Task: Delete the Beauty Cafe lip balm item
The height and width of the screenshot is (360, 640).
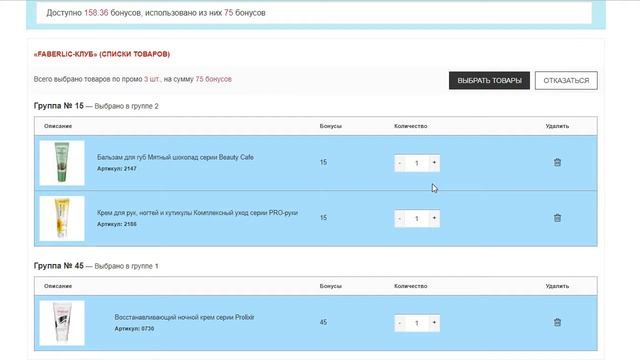Action: point(557,162)
